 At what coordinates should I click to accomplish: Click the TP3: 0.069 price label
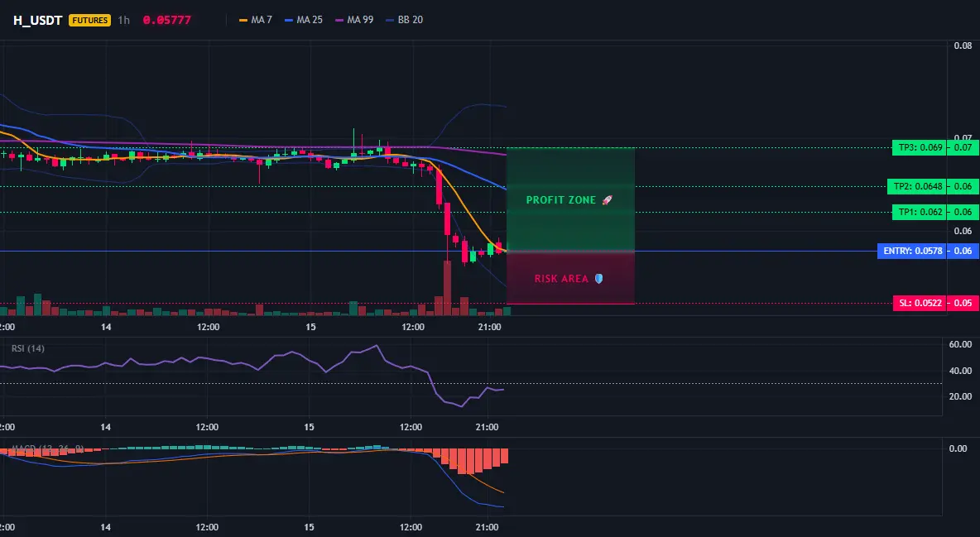919,148
